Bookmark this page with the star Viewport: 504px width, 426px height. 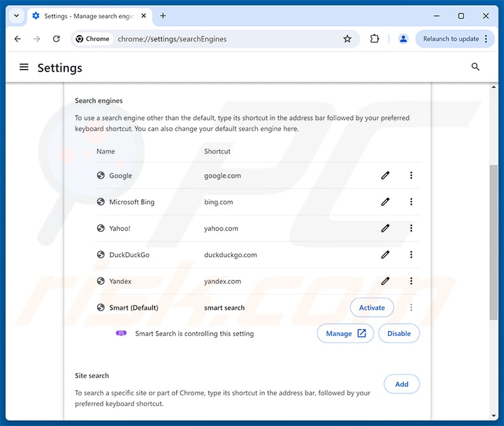[x=347, y=39]
